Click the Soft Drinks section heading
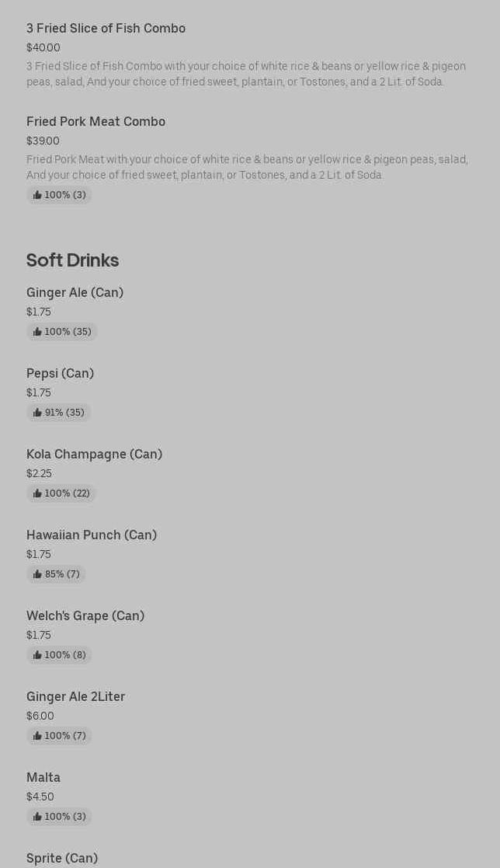 (72, 260)
